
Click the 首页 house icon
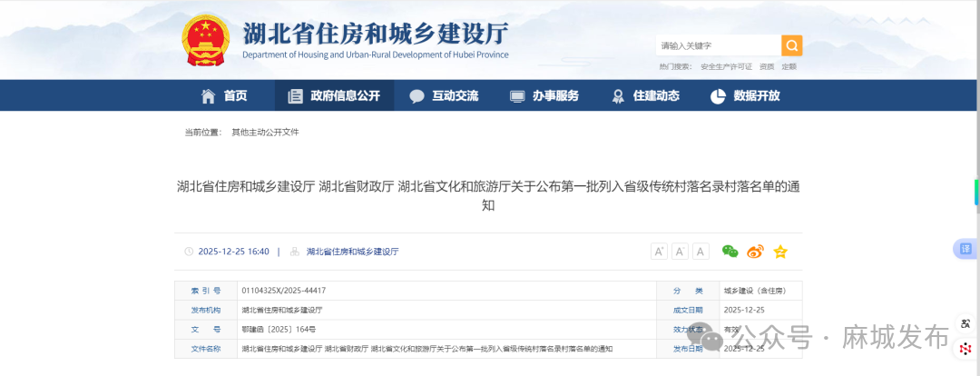208,95
